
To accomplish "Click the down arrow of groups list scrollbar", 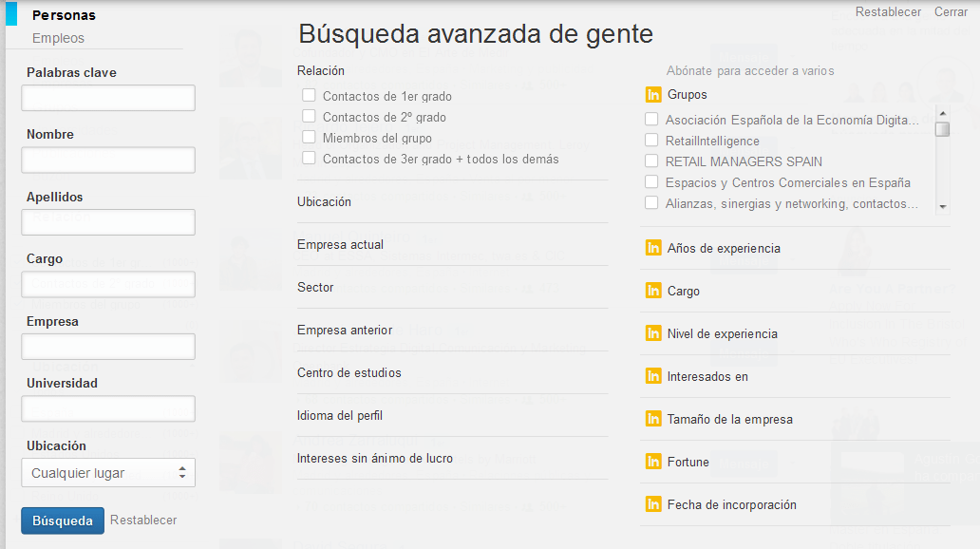I will [942, 206].
